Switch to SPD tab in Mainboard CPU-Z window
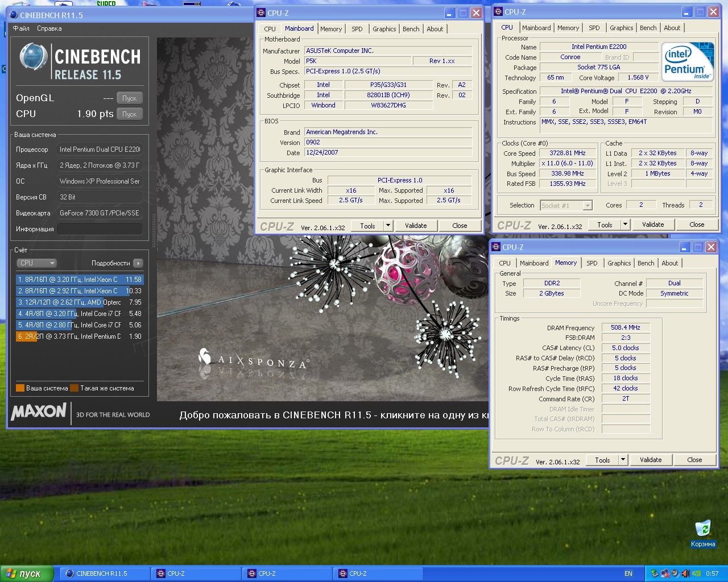 coord(357,29)
